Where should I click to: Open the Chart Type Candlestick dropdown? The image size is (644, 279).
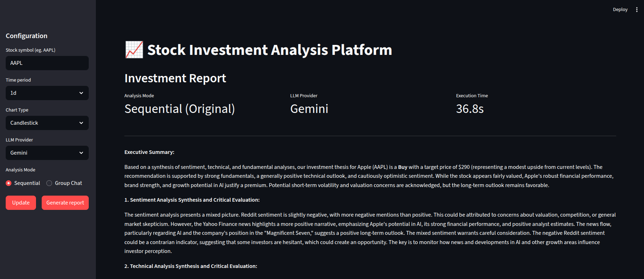(x=47, y=123)
